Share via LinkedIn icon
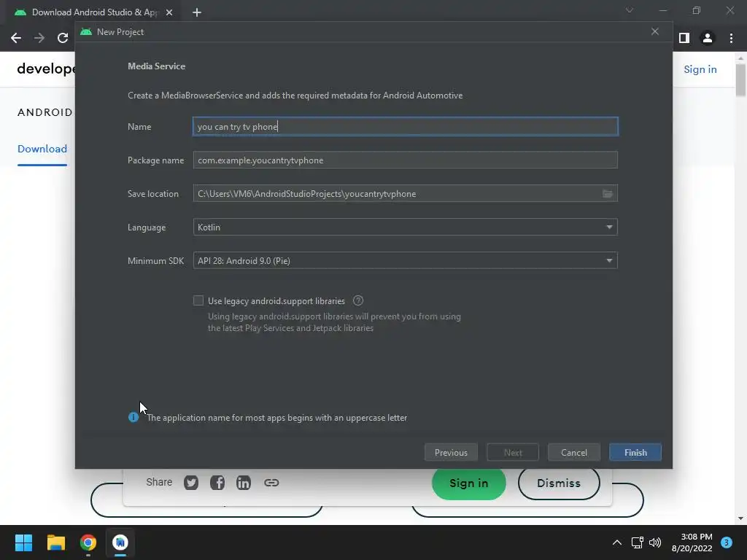This screenshot has width=747, height=560. pyautogui.click(x=244, y=483)
